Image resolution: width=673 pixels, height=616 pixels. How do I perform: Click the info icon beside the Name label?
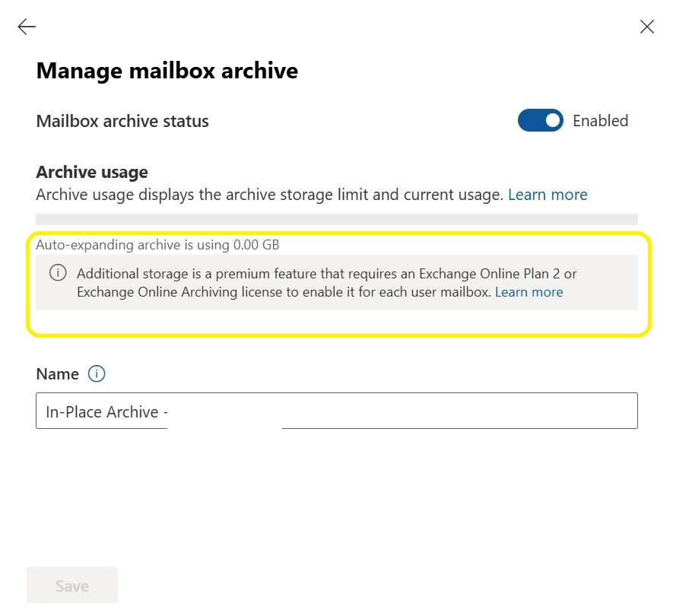tap(96, 373)
